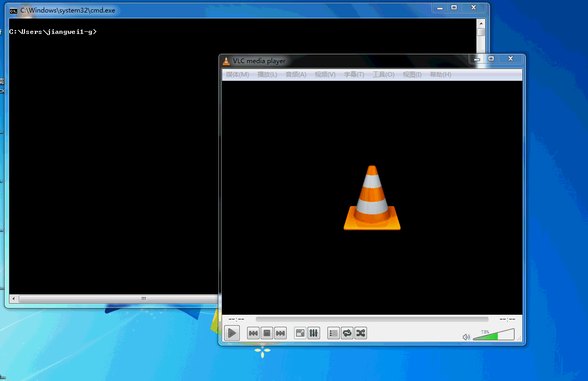588x381 pixels.
Task: Click the Next track button
Action: [x=280, y=333]
